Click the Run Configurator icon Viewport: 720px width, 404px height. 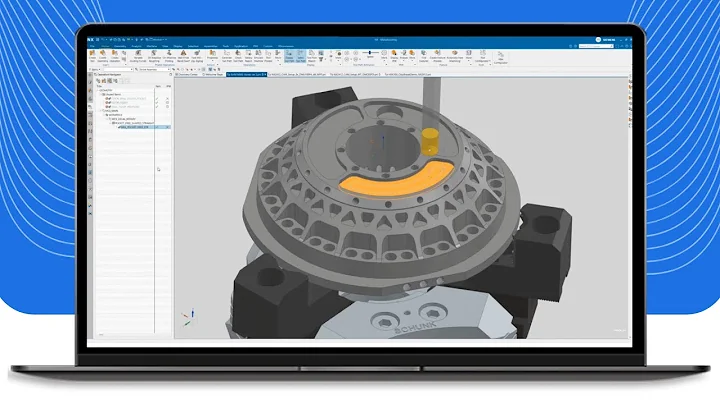[483, 56]
